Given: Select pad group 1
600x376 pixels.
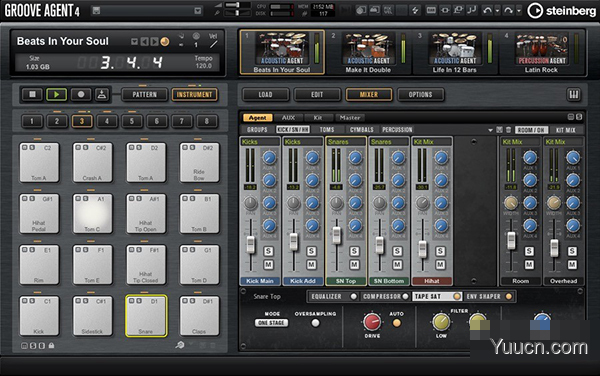Looking at the screenshot, I should tap(32, 121).
